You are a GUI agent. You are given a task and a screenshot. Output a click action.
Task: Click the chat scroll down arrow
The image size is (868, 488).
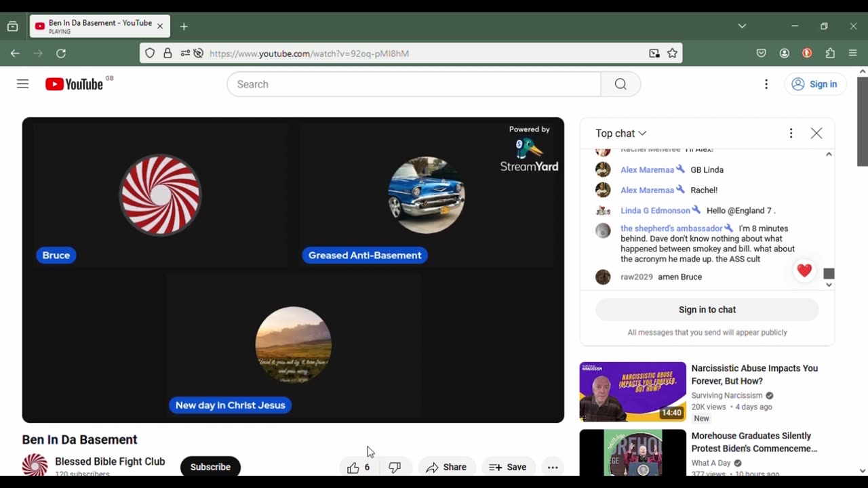(x=829, y=285)
